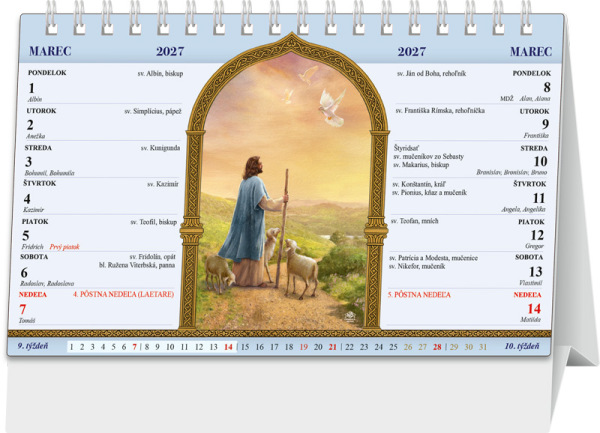Click the text 'sv. Albín, biskup'
Image resolution: width=600 pixels, height=433 pixels.
[160, 73]
